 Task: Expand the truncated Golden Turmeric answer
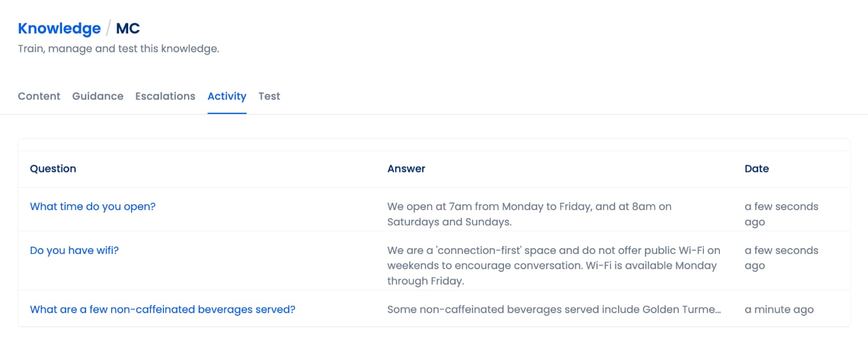tap(554, 309)
